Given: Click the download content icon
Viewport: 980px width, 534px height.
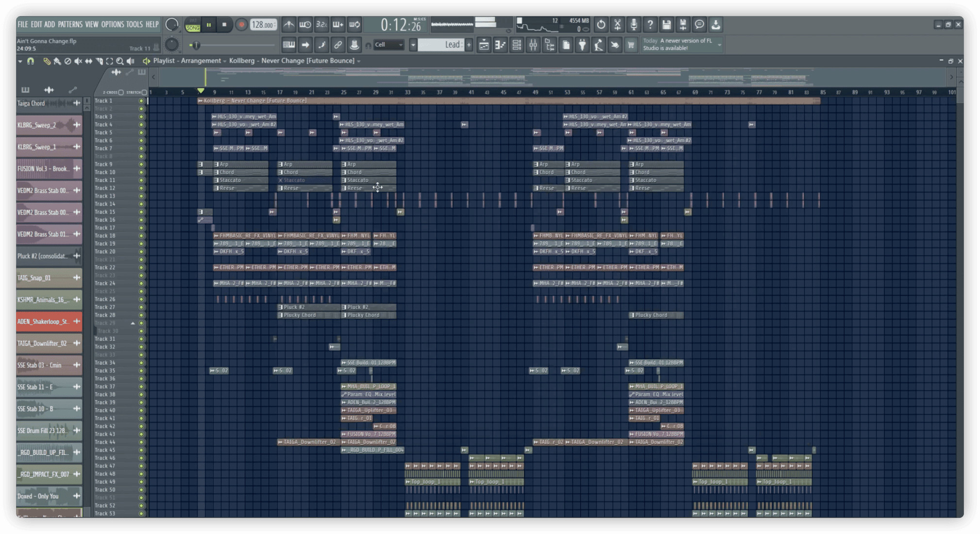Looking at the screenshot, I should (x=716, y=24).
